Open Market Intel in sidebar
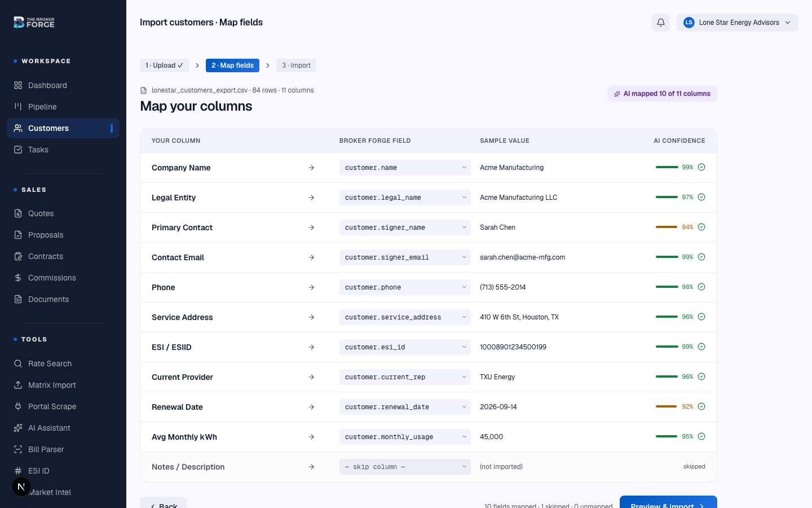Viewport: 812px width, 508px height. pyautogui.click(x=63, y=492)
